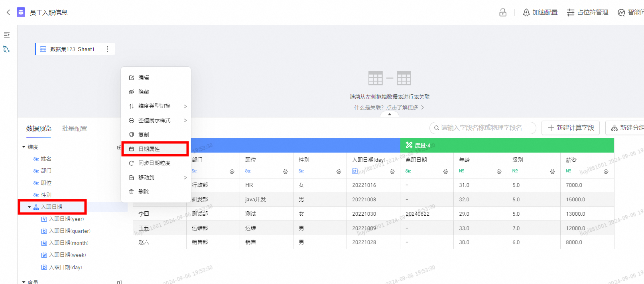Open the three-dot menu on 数据集123_Sheet1
Image resolution: width=644 pixels, height=284 pixels.
pos(108,49)
